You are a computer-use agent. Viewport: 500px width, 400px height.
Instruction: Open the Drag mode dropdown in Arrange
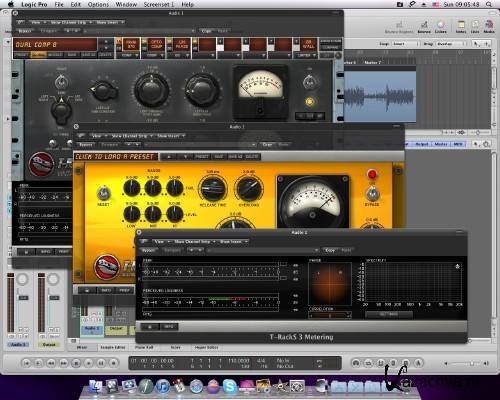click(450, 44)
